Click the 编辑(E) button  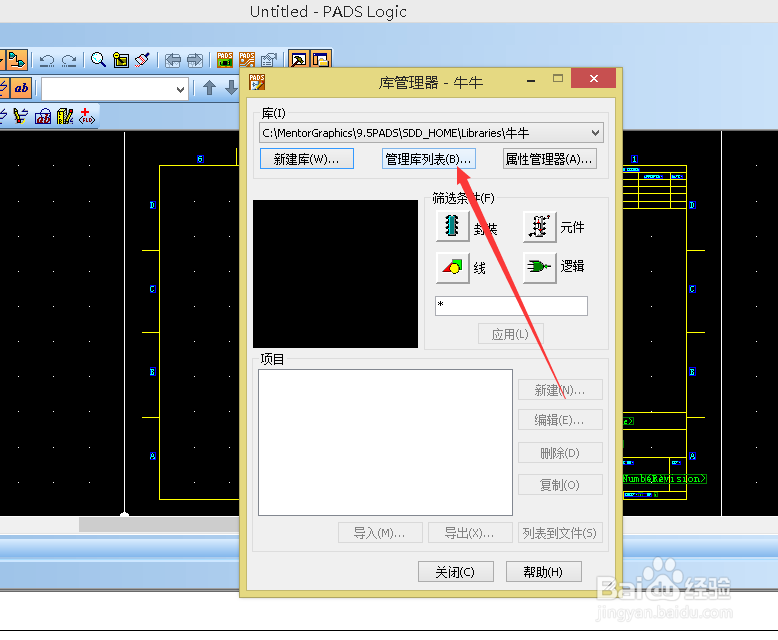[560, 420]
